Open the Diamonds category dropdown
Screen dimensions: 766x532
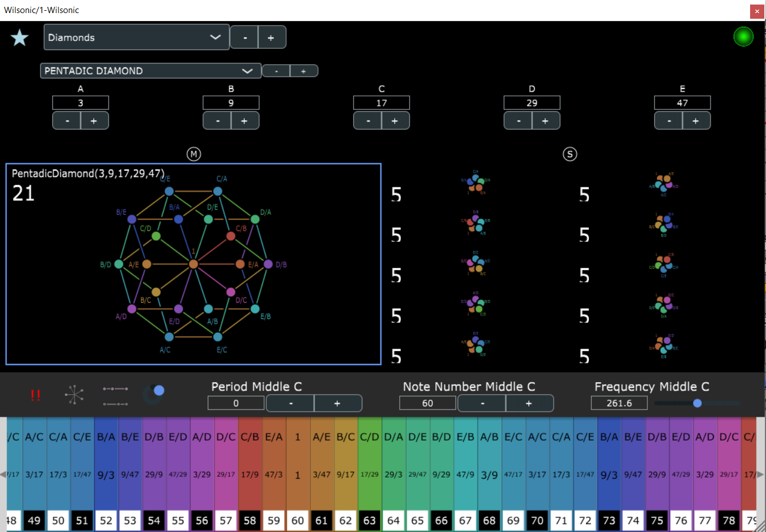pos(136,37)
